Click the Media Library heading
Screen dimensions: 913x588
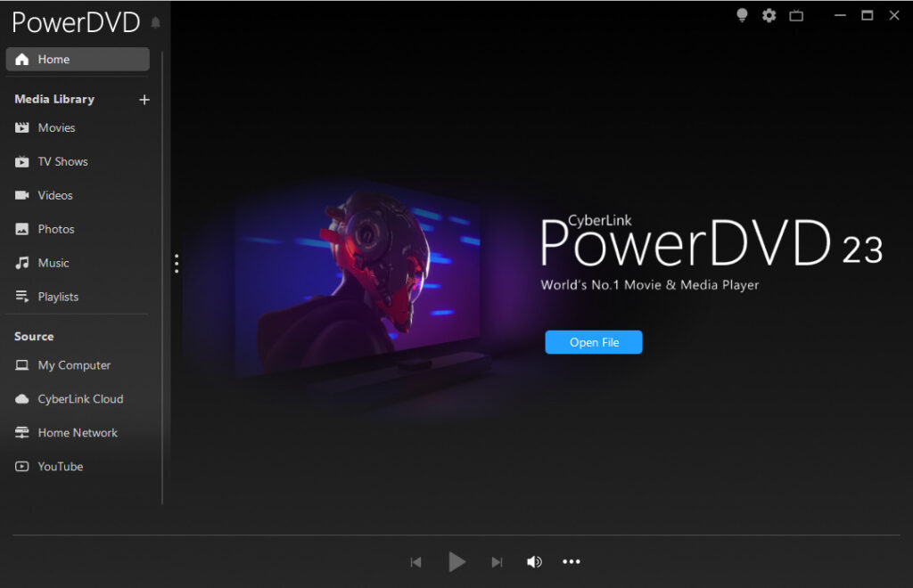tap(54, 100)
